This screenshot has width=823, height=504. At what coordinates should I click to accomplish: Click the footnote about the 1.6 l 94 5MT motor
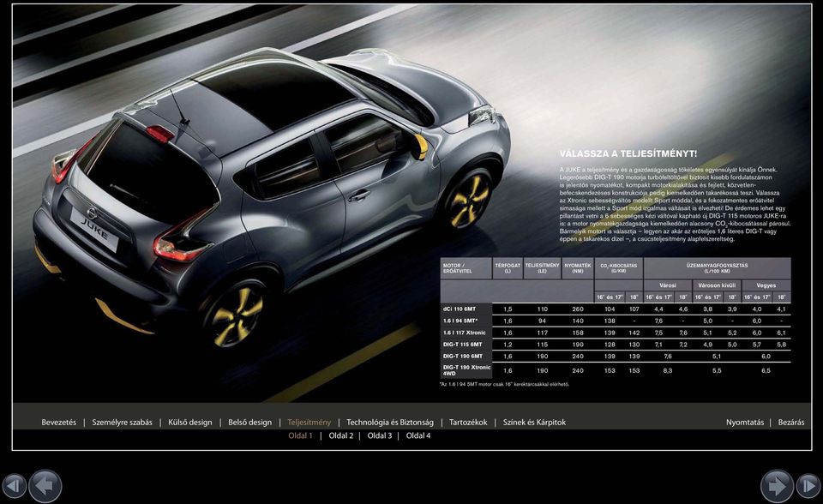click(504, 384)
